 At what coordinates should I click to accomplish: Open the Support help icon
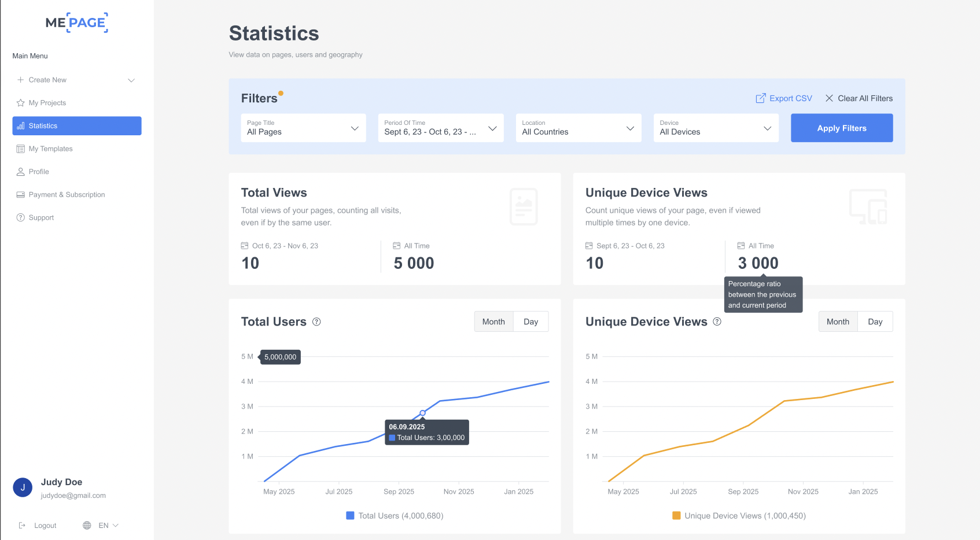click(21, 217)
